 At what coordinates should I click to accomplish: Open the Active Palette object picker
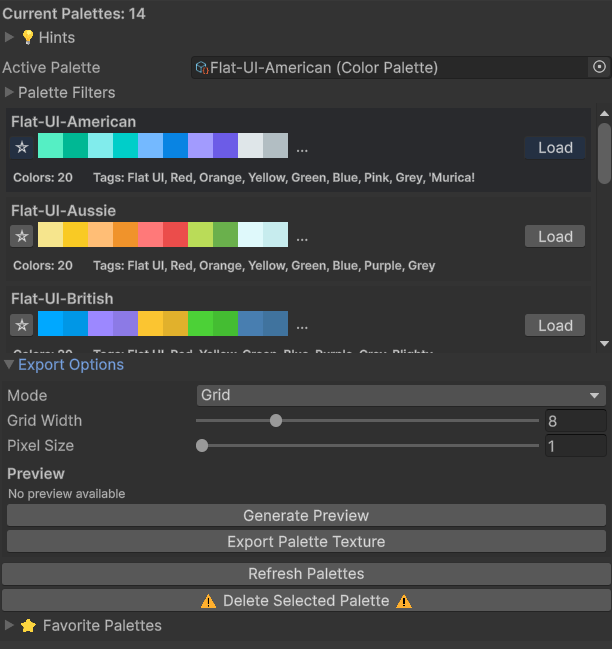point(599,67)
